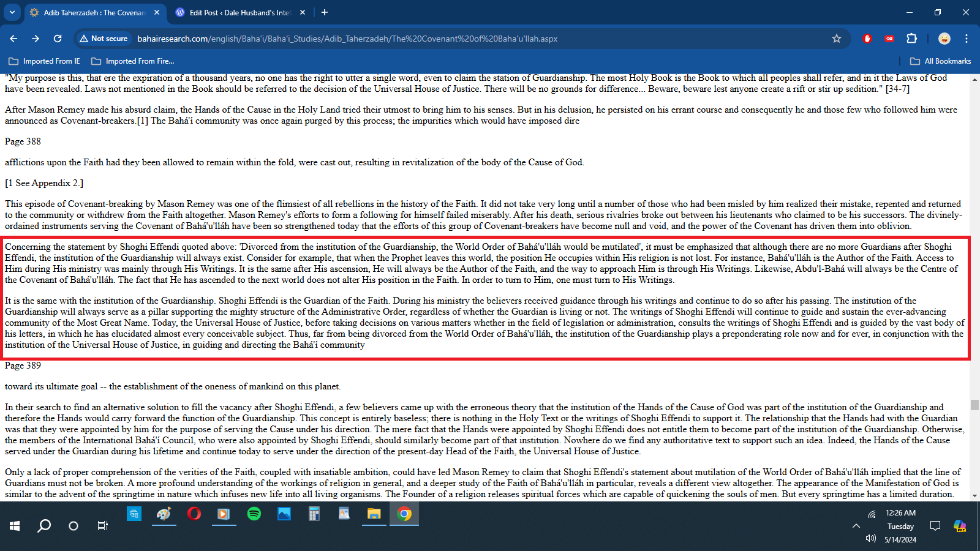The width and height of the screenshot is (980, 551).
Task: Reload the current page
Action: pyautogui.click(x=58, y=39)
